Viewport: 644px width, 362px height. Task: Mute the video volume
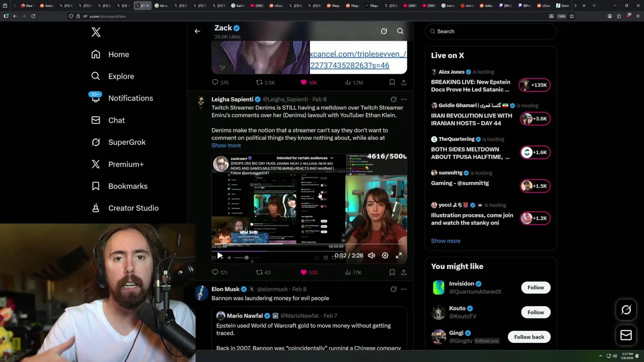click(371, 256)
